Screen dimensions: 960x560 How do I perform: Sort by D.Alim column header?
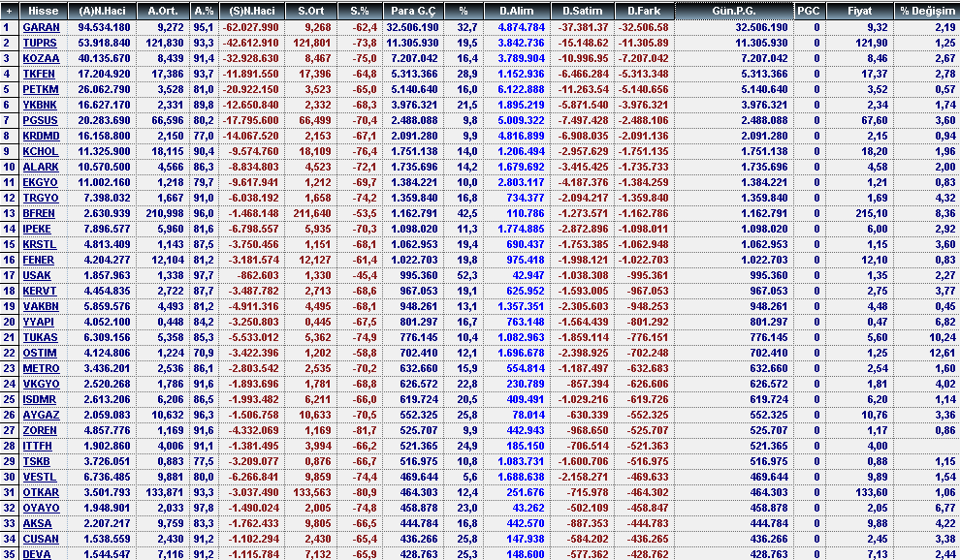(x=516, y=11)
